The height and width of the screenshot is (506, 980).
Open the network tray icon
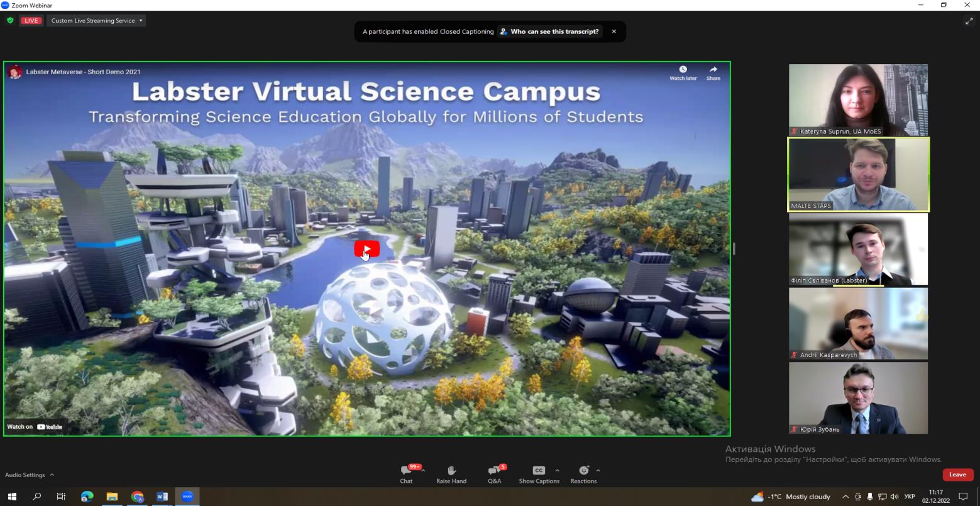882,497
